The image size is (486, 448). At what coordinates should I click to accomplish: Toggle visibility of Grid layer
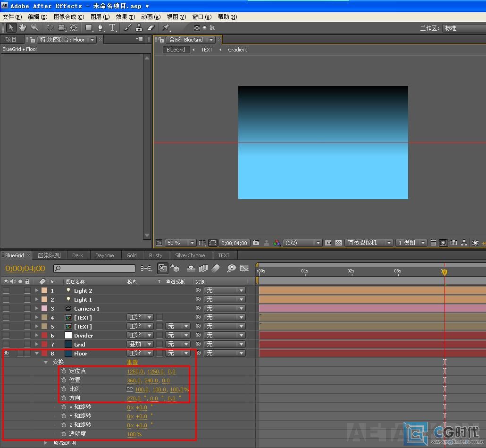pyautogui.click(x=6, y=345)
